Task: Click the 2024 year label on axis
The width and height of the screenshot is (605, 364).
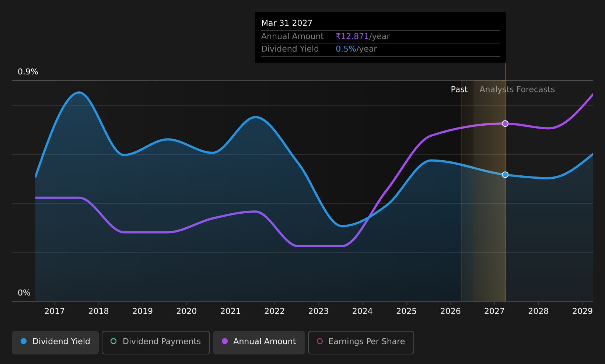Action: pos(363,311)
